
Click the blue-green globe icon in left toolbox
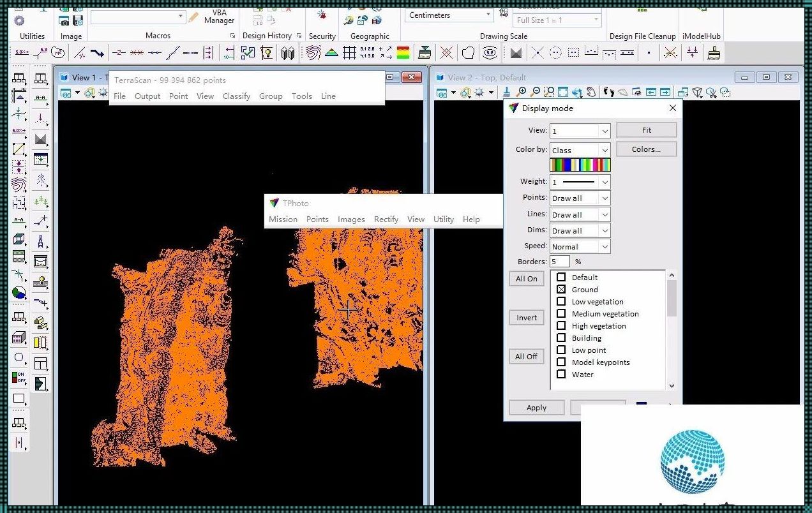(19, 294)
